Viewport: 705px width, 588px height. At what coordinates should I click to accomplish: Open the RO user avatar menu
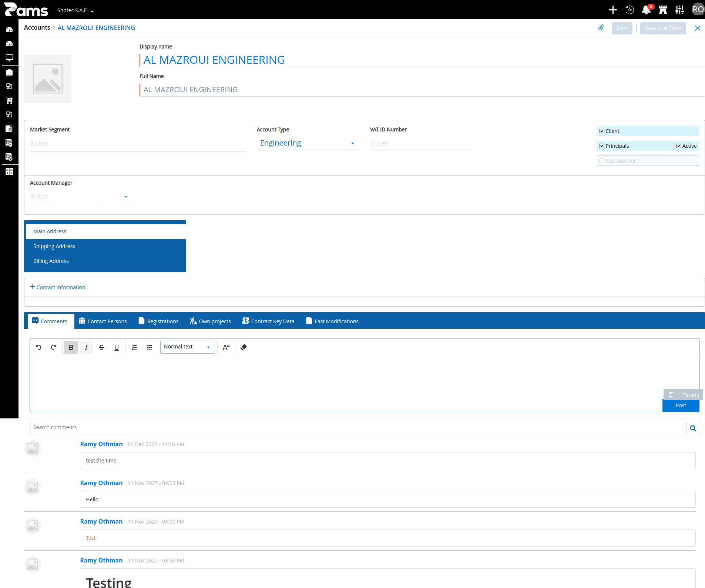pyautogui.click(x=698, y=10)
